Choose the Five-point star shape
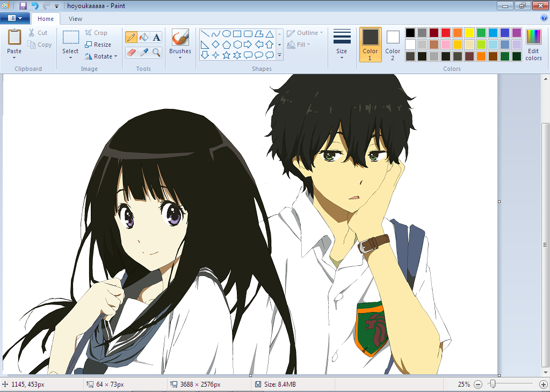This screenshot has width=550, height=392. [227, 55]
